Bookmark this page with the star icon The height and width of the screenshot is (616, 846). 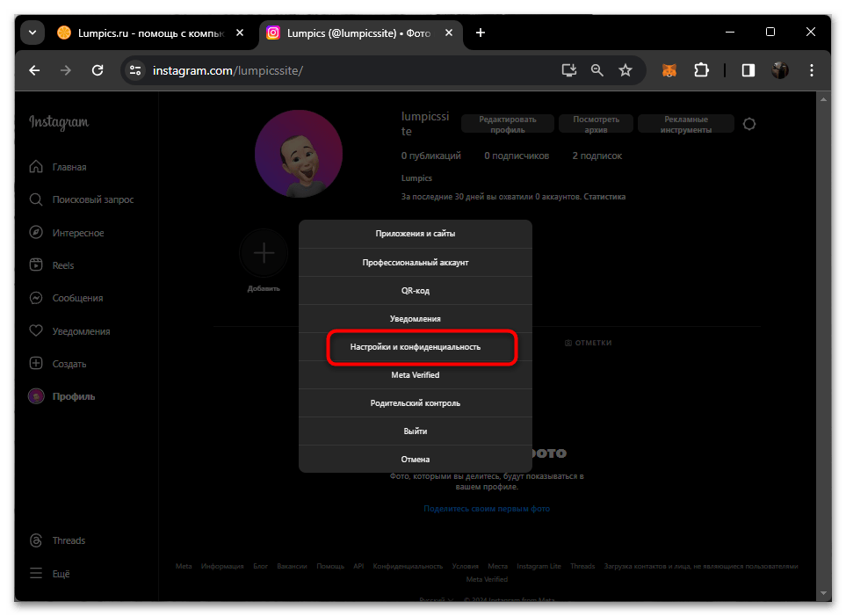(x=625, y=70)
